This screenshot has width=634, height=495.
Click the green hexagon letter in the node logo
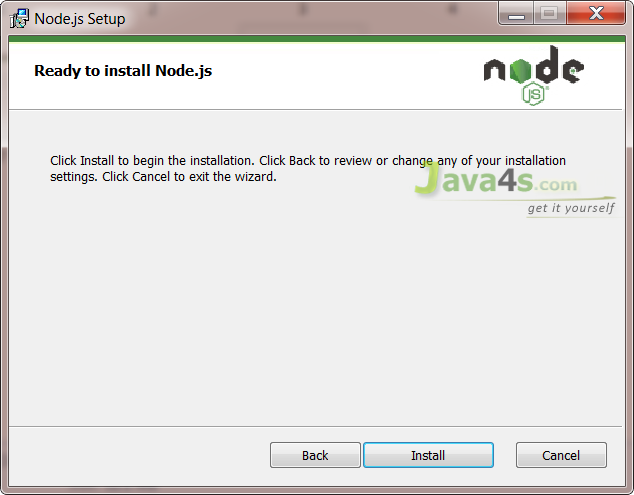[520, 70]
